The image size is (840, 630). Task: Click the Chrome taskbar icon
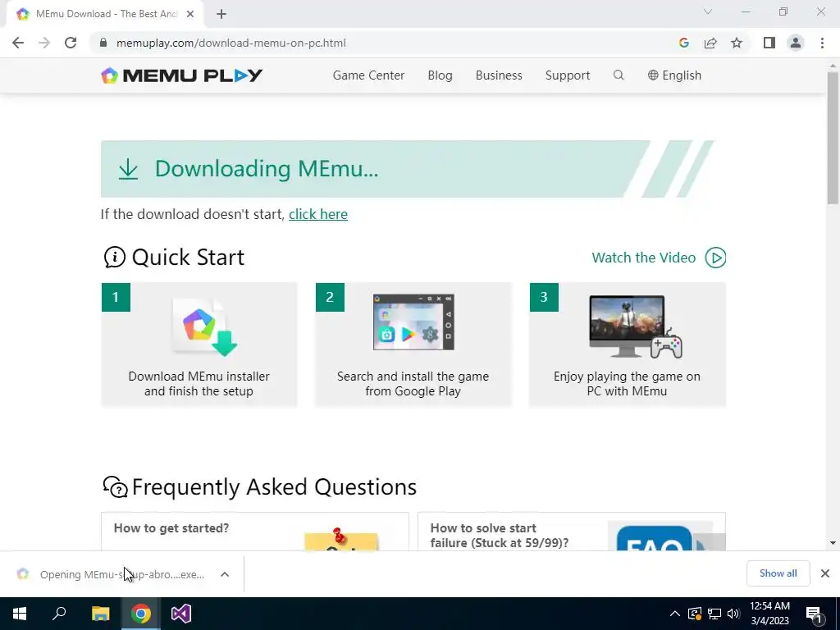click(141, 614)
